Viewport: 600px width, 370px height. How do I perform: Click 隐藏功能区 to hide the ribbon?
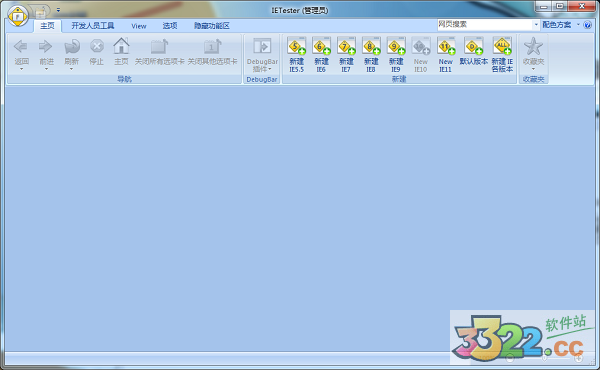point(211,26)
